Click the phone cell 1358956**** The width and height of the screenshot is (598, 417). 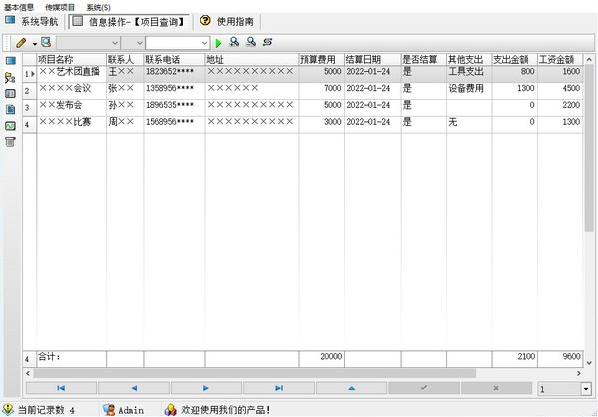pos(174,91)
